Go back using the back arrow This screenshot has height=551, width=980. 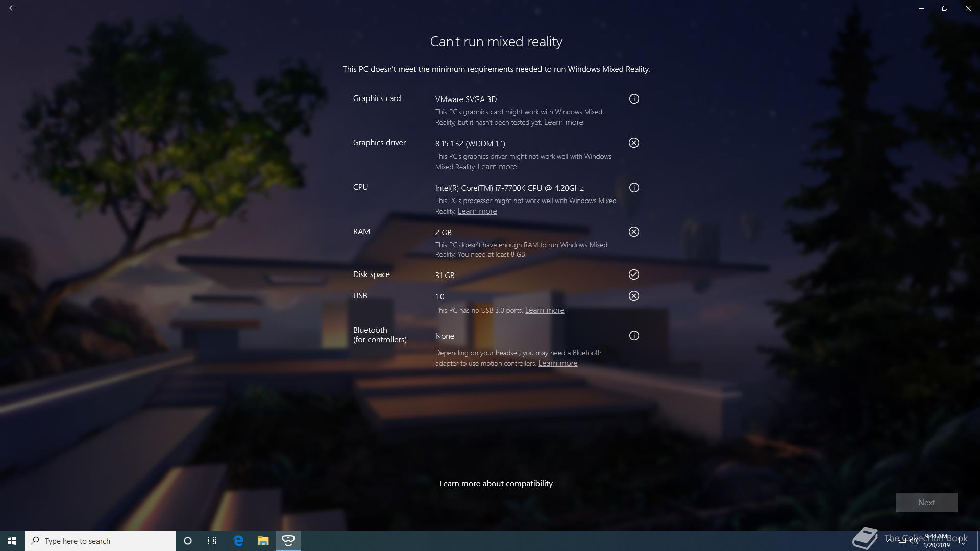point(12,8)
